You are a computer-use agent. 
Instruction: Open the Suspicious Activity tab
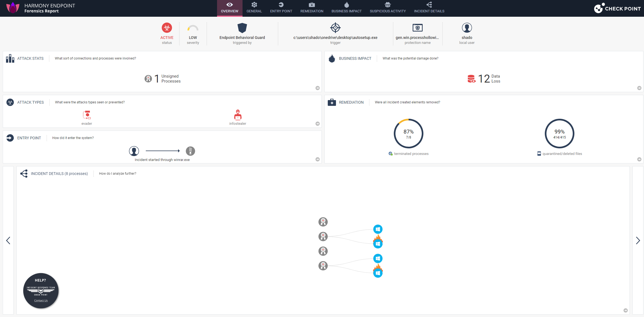point(387,8)
